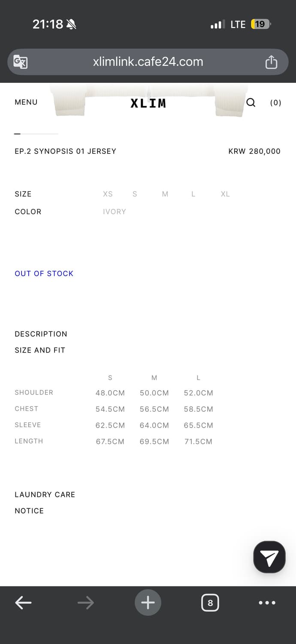
Task: Tap the translate page icon
Action: (21, 62)
